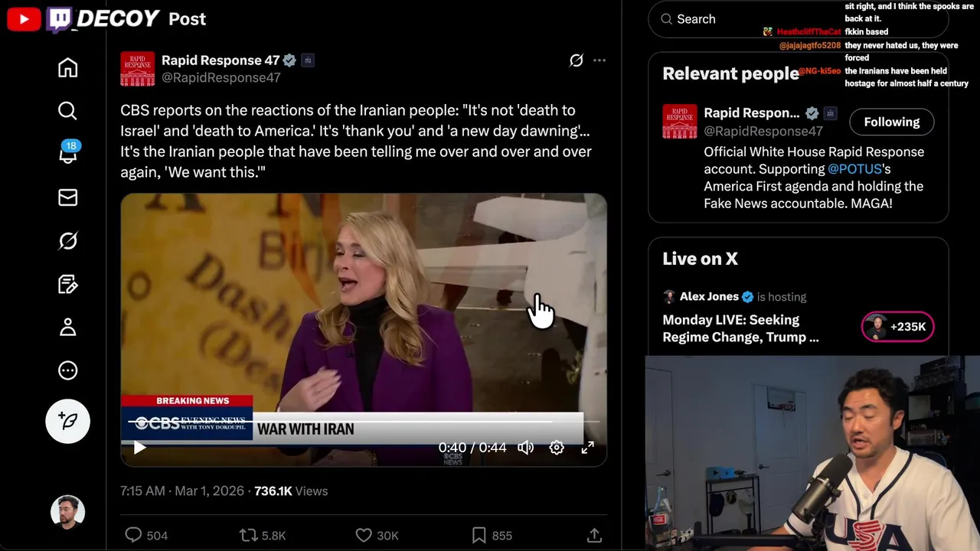
Task: Click Grok explain icon on the post
Action: (577, 60)
